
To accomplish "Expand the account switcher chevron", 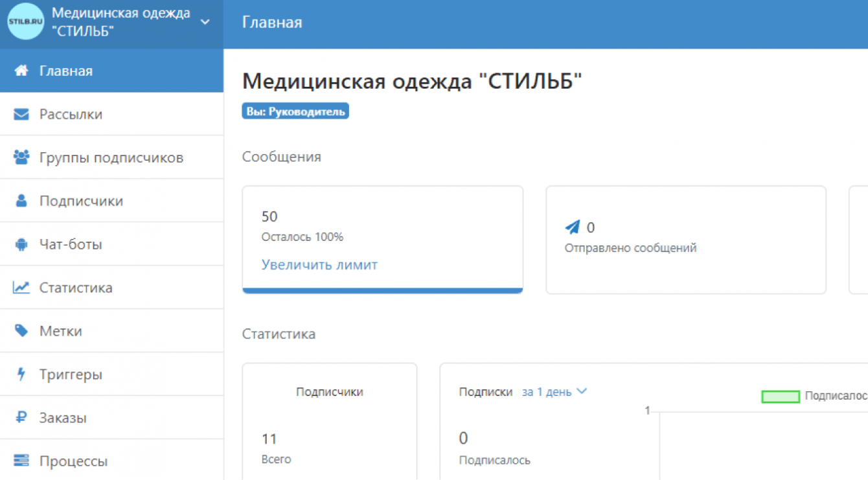I will [x=205, y=22].
